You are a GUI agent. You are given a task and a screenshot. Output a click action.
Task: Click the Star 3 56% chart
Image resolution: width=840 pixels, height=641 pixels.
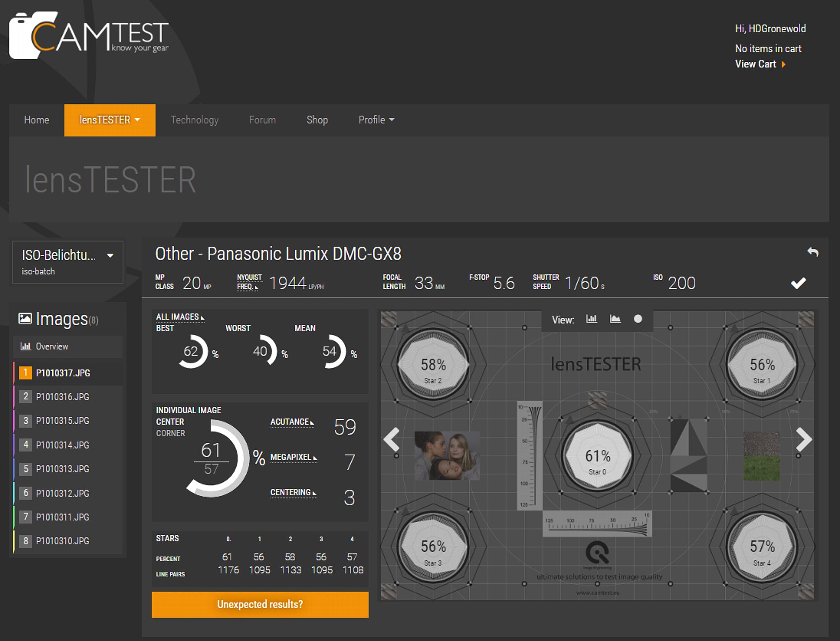(433, 547)
